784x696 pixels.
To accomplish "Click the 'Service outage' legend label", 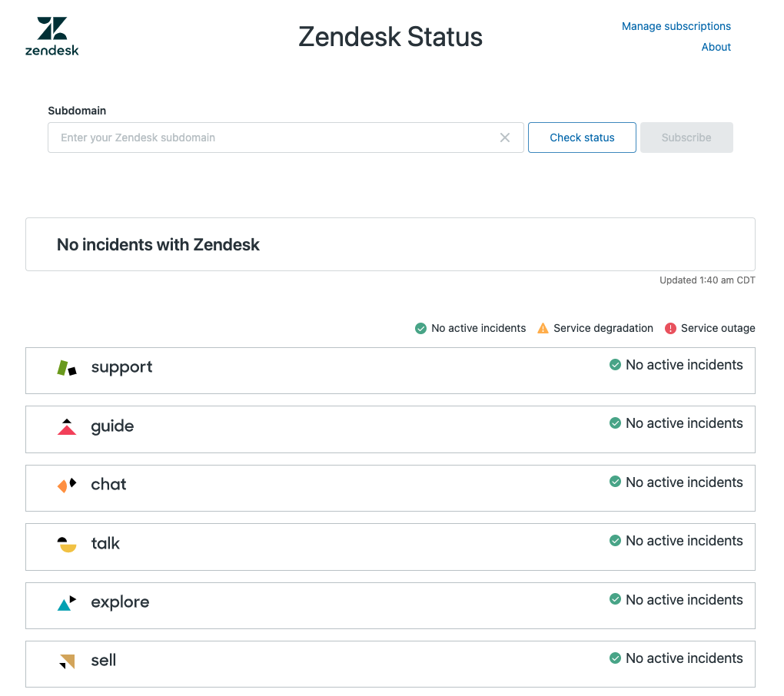I will pos(718,328).
